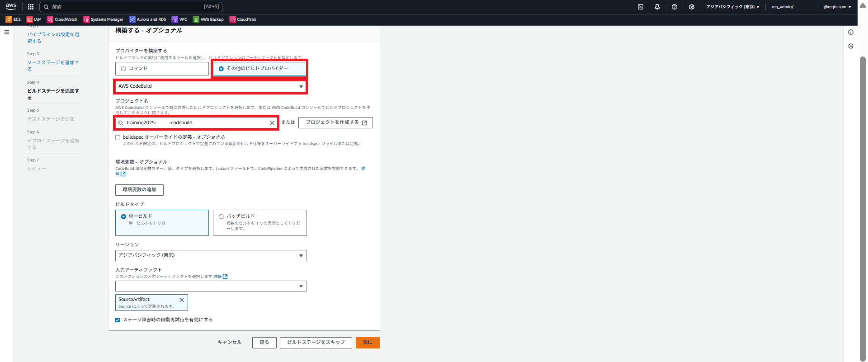
Task: Go to step パイプラインの設定を選択する
Action: click(53, 38)
